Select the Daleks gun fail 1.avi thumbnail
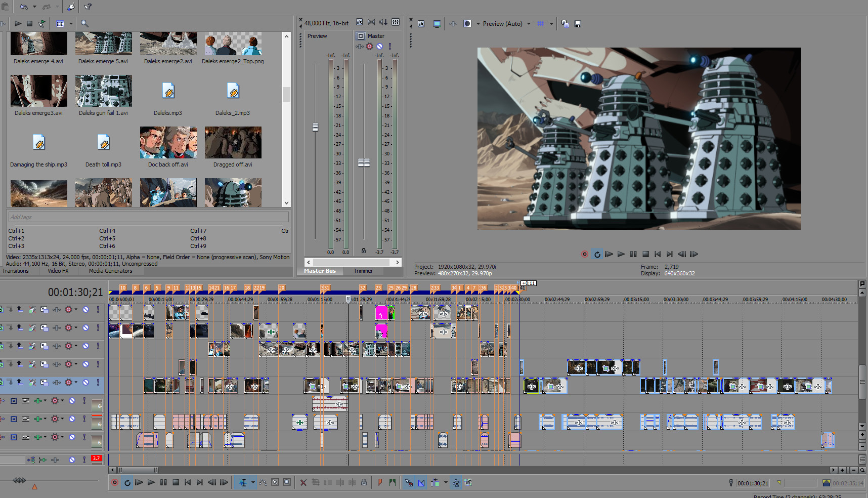Viewport: 868px width, 498px height. coord(104,91)
